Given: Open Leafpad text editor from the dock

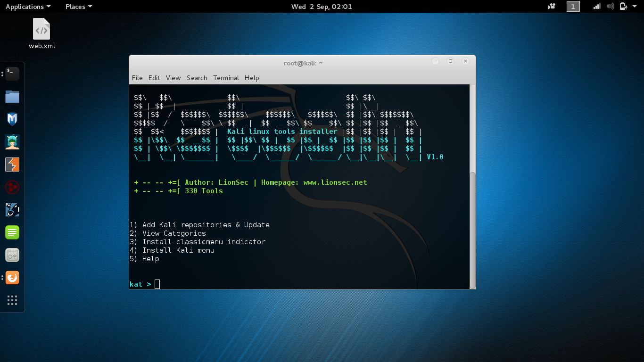Looking at the screenshot, I should (x=11, y=232).
